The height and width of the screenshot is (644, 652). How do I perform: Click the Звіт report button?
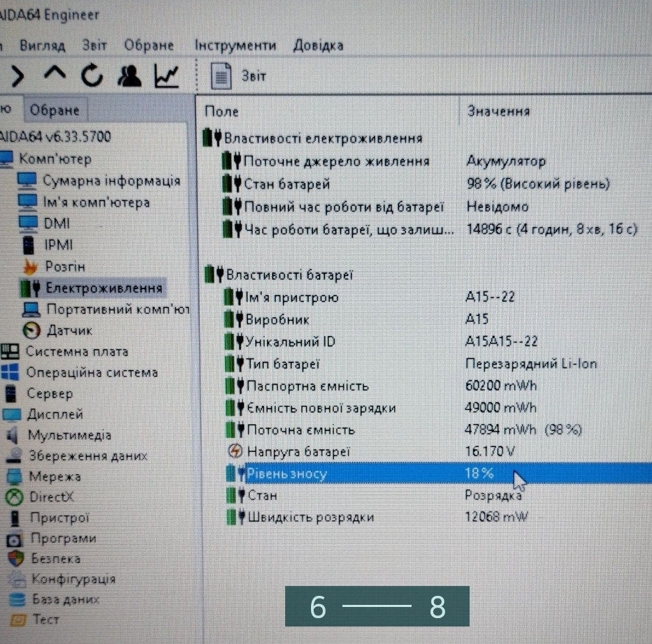(240, 76)
